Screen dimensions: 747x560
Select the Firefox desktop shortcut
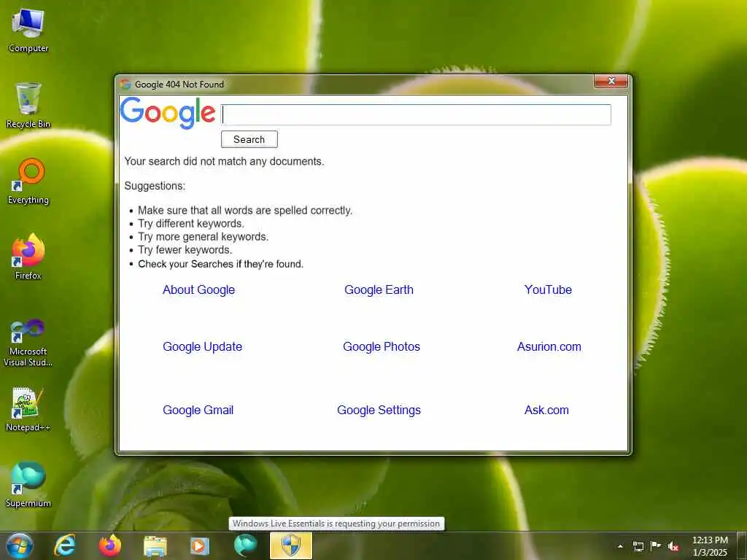tap(28, 257)
